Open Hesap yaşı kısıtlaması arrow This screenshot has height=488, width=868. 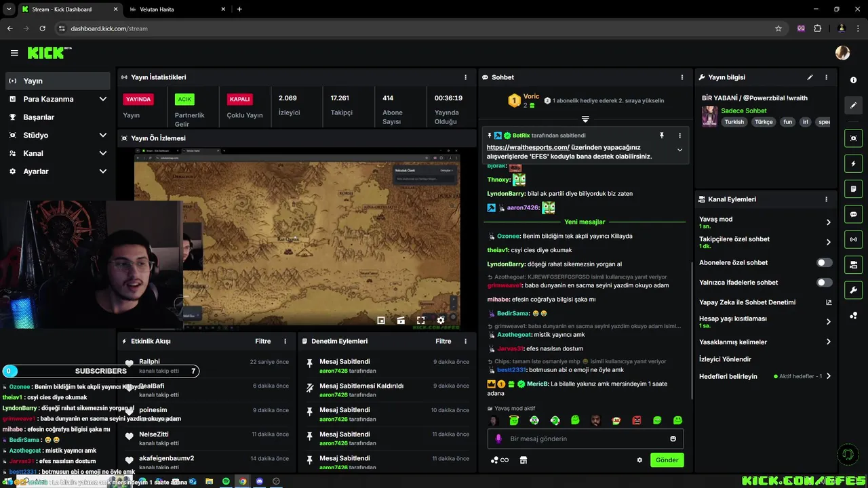(828, 322)
